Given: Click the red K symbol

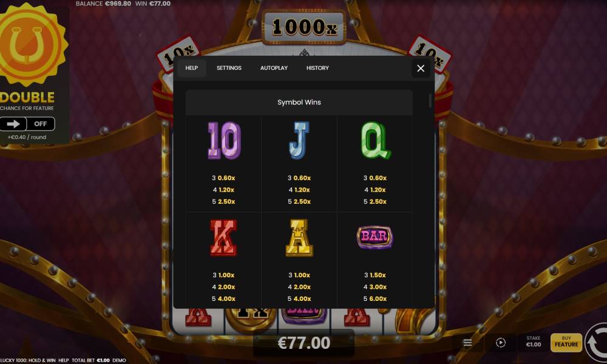Looking at the screenshot, I should (x=223, y=237).
